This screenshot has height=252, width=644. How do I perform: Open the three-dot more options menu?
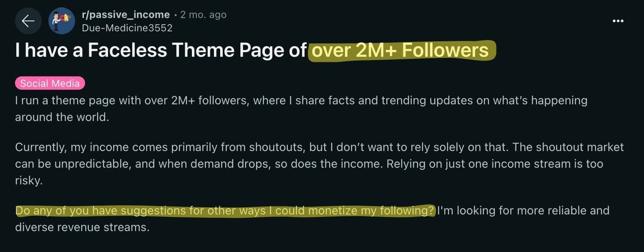(x=618, y=21)
